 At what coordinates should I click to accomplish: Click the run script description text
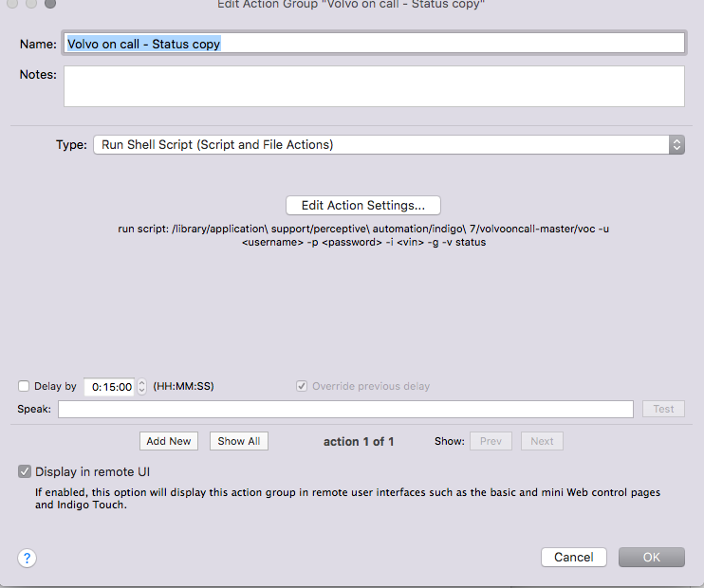(x=363, y=235)
